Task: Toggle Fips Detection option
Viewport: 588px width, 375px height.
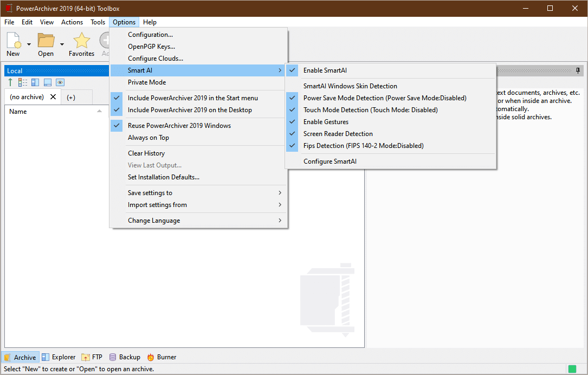Action: [391, 146]
